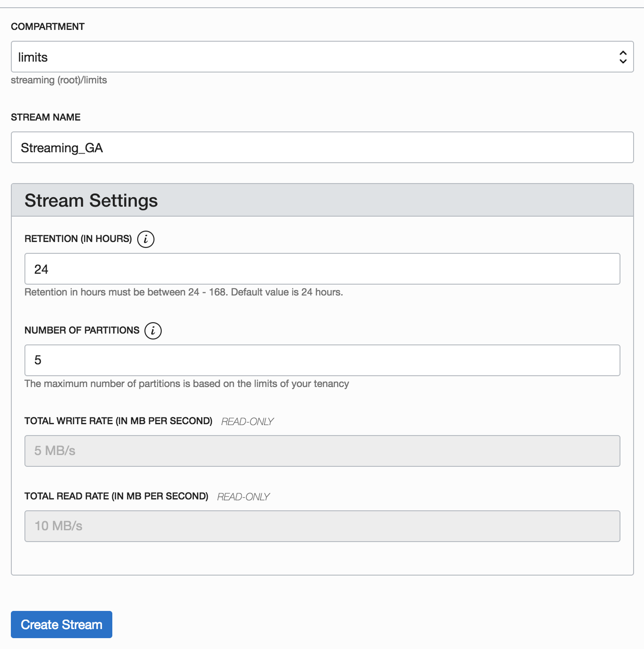Click the TOTAL WRITE RATE label
644x649 pixels.
point(118,421)
